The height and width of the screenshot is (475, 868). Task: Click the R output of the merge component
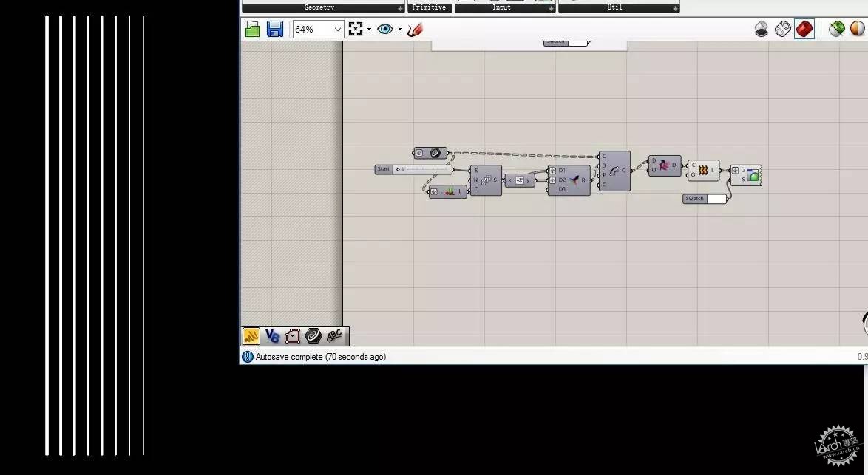(585, 180)
